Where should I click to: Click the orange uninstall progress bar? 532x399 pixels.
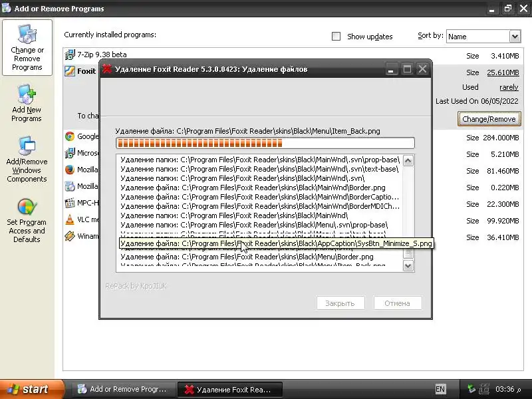265,143
